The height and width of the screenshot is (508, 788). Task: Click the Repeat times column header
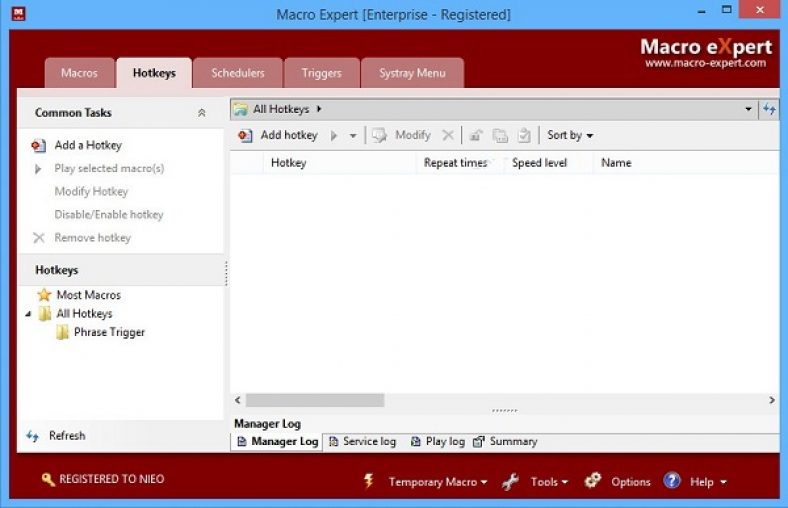[459, 163]
